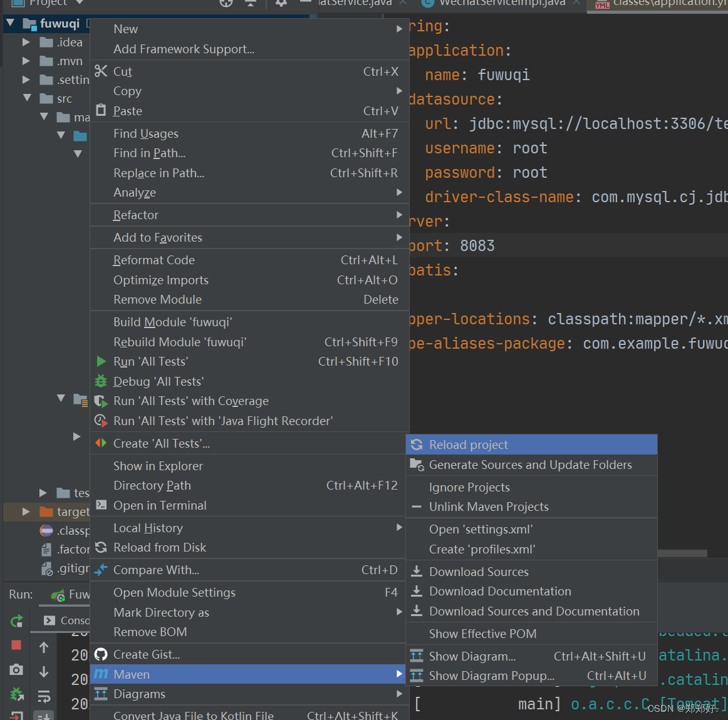This screenshot has height=720, width=728.
Task: Rerun the Fuwuqi application
Action: coord(16,620)
